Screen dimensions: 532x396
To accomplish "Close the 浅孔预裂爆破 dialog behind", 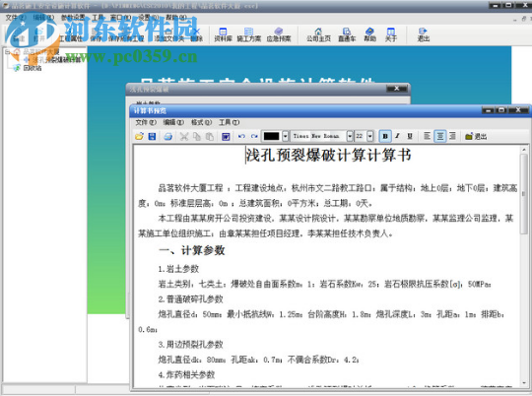I will pyautogui.click(x=396, y=89).
